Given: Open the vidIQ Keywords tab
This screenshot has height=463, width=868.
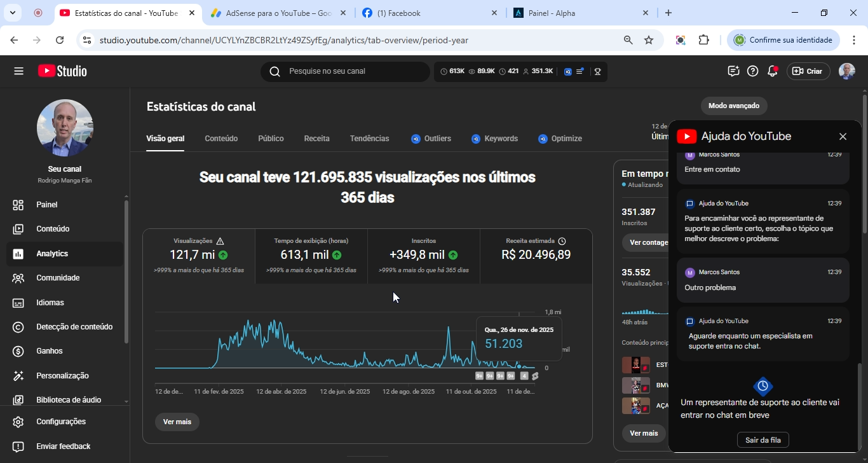Looking at the screenshot, I should click(x=494, y=139).
